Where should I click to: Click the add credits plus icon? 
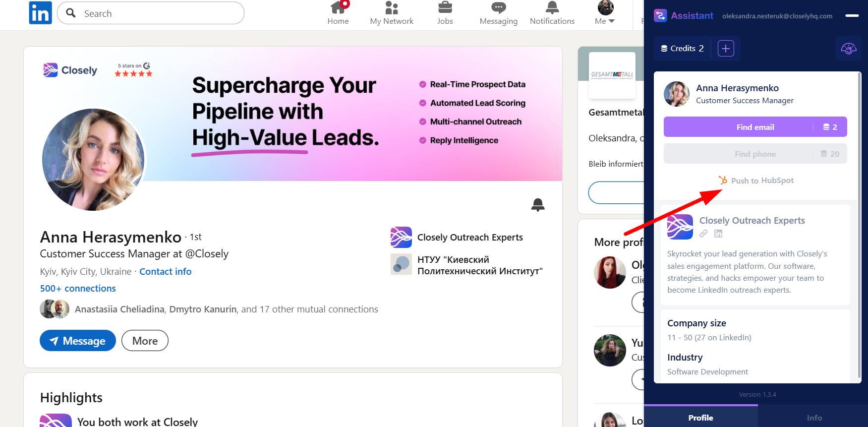click(x=726, y=48)
